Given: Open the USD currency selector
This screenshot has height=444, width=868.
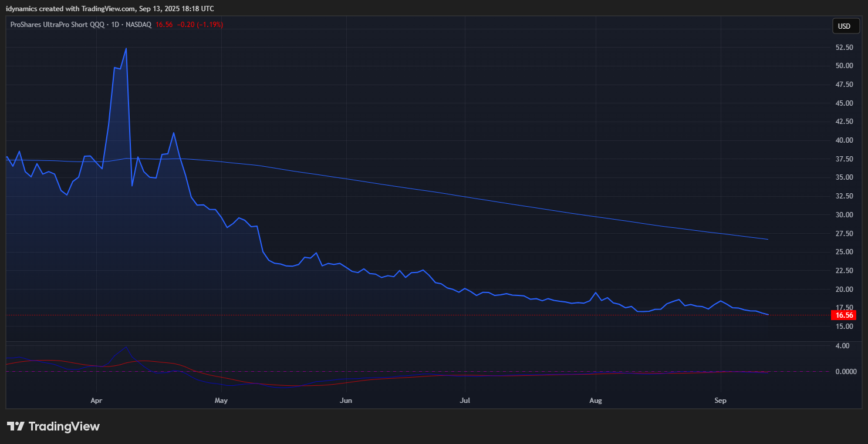Looking at the screenshot, I should pos(844,26).
